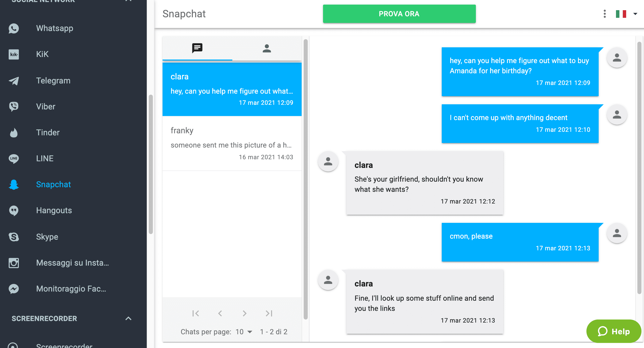Click the sidebar vertical scrollbar
Image resolution: width=644 pixels, height=348 pixels.
click(151, 164)
